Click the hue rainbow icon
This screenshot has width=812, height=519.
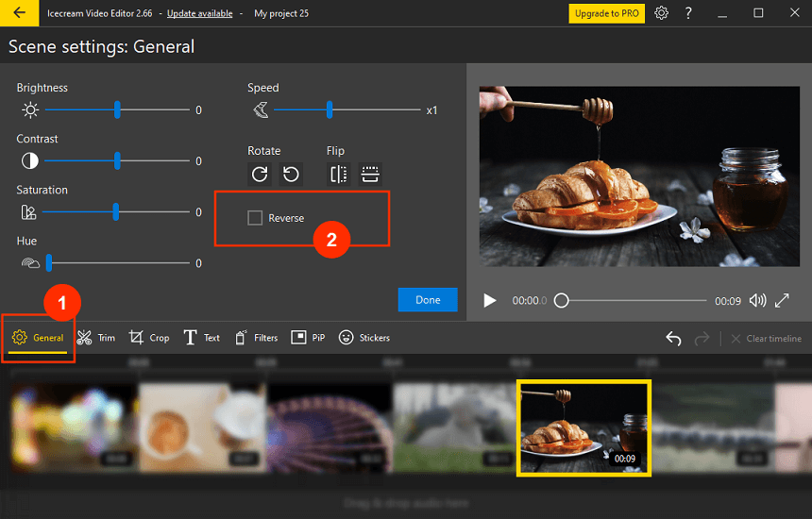tap(30, 263)
